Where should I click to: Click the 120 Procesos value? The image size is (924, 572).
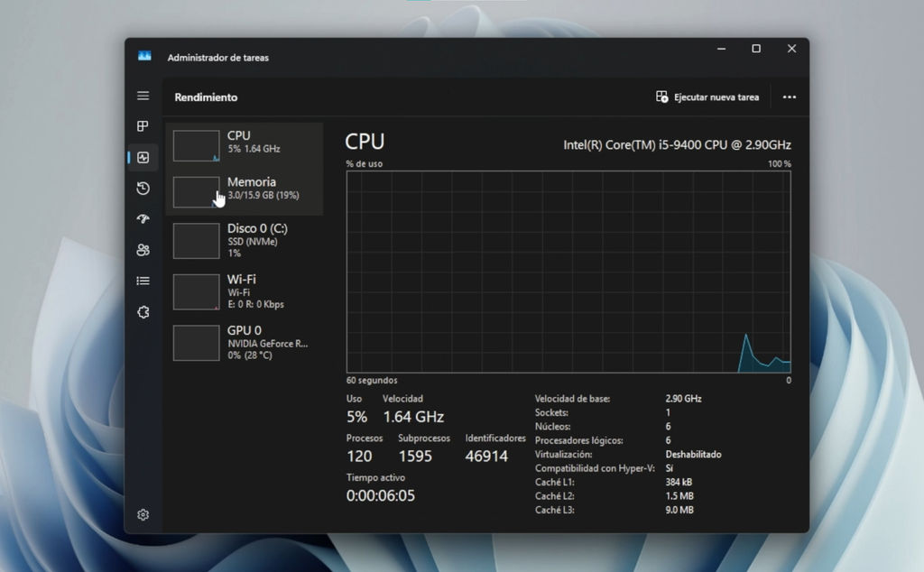359,457
